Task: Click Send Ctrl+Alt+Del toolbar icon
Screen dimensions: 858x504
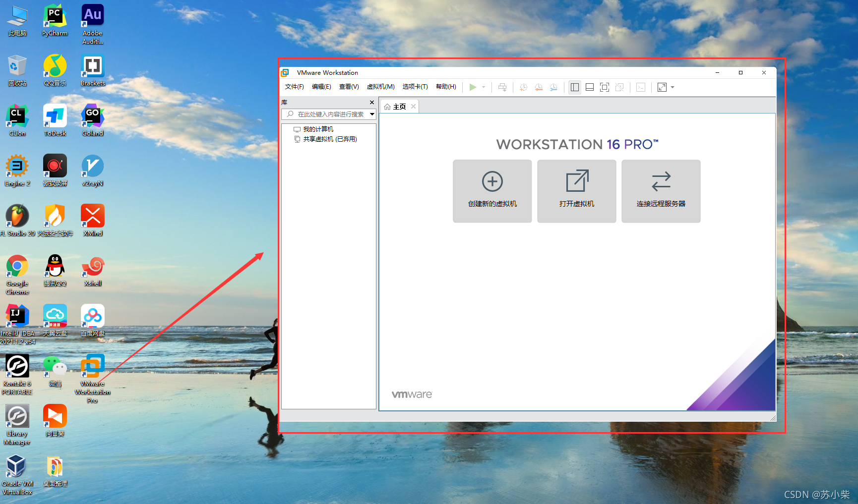Action: 502,87
